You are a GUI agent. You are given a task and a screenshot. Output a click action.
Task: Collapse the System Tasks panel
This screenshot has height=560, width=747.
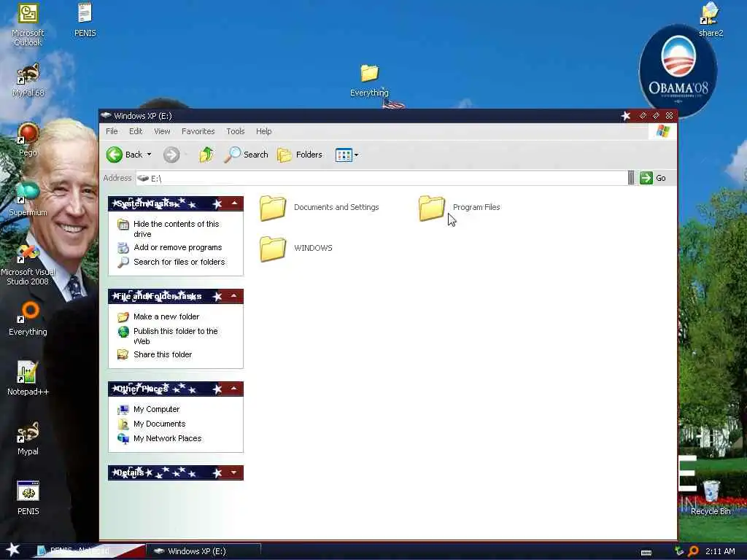coord(234,203)
